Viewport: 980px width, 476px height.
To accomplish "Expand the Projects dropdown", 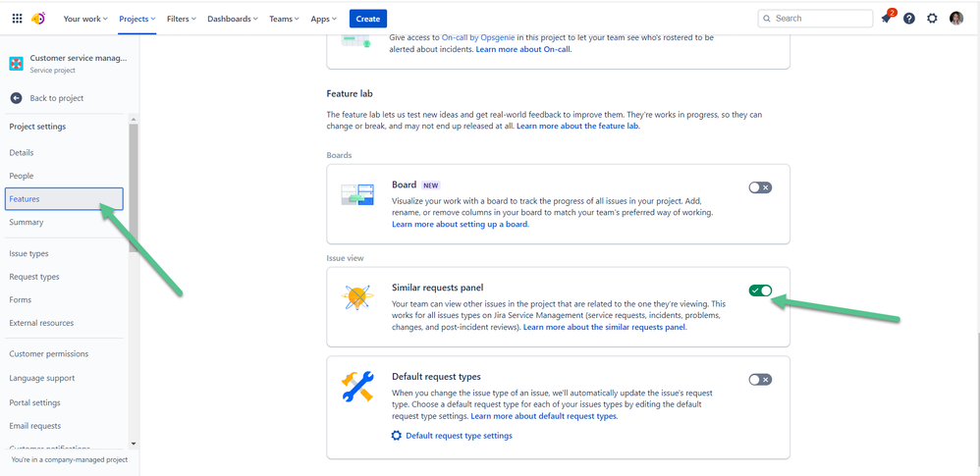I will click(x=137, y=19).
